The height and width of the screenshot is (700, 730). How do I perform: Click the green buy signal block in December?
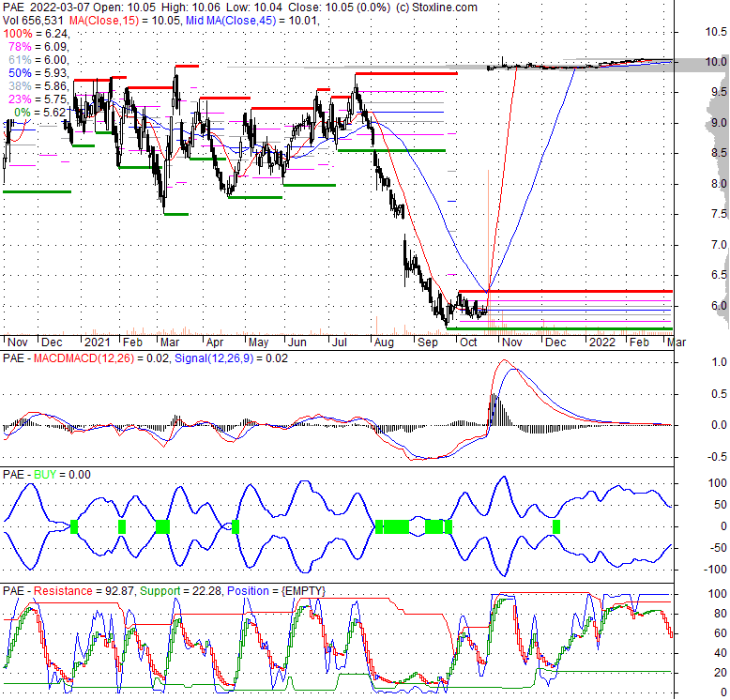coord(555,526)
